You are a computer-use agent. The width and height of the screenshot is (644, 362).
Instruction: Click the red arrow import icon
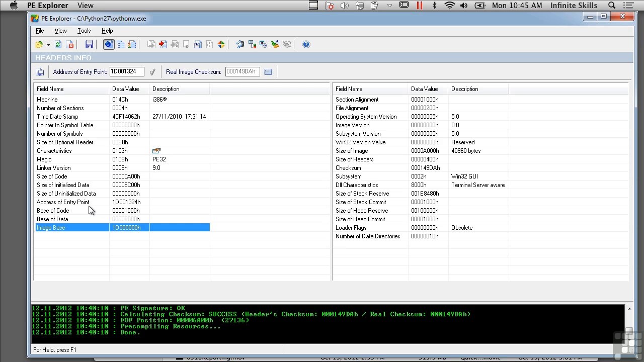[163, 45]
